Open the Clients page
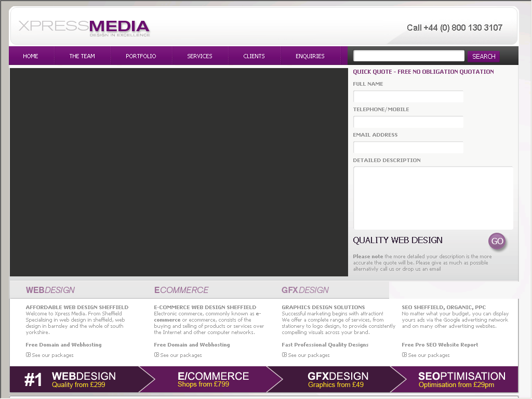The image size is (532, 399). tap(254, 56)
